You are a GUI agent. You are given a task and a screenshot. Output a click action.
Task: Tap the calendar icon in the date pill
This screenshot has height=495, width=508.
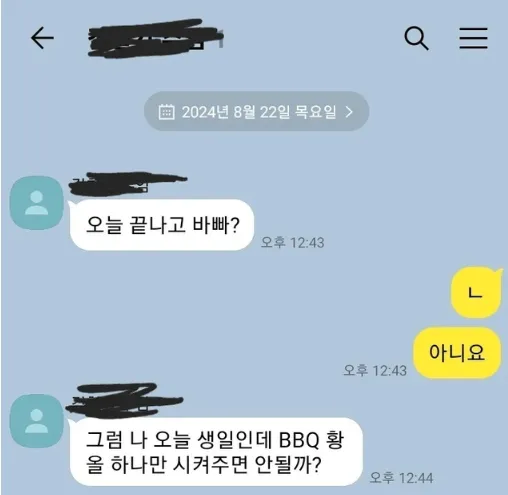[x=166, y=112]
